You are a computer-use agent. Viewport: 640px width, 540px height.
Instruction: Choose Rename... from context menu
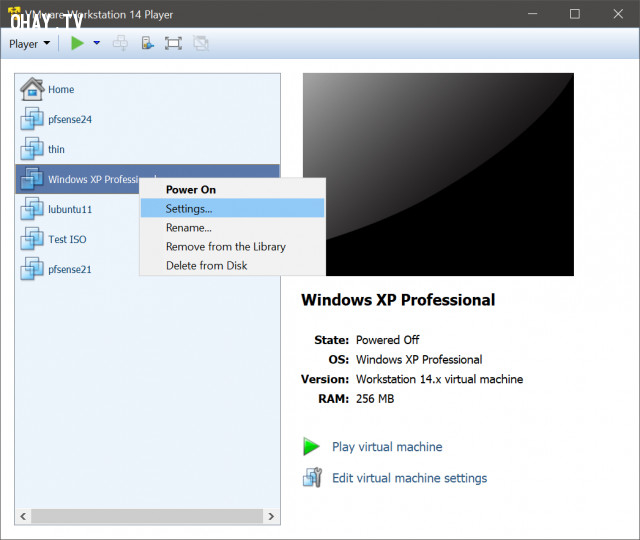pyautogui.click(x=232, y=228)
